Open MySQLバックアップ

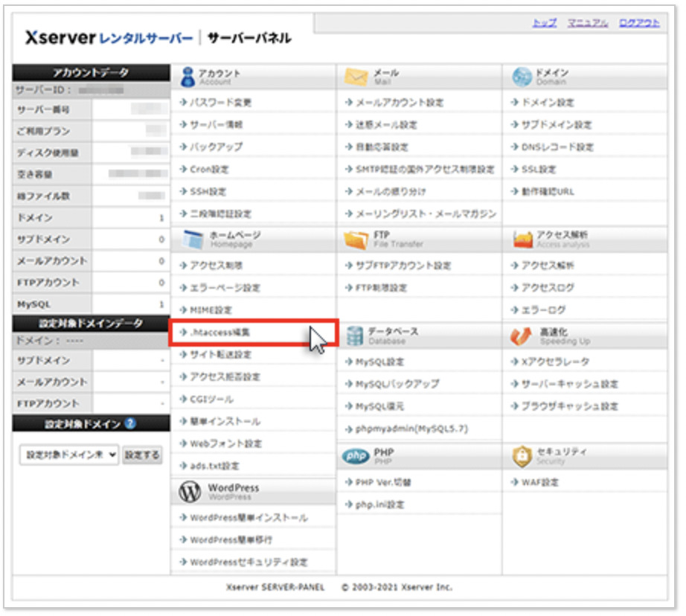click(x=397, y=384)
